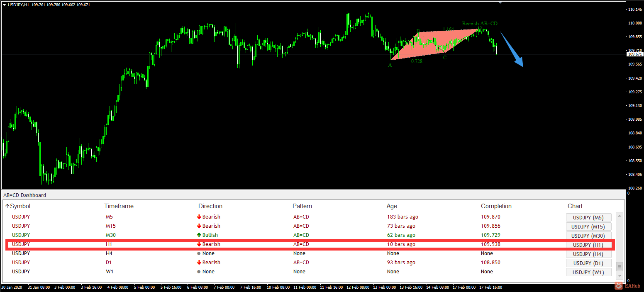The height and width of the screenshot is (292, 644).
Task: Select completion value '109.870'
Action: (x=490, y=217)
